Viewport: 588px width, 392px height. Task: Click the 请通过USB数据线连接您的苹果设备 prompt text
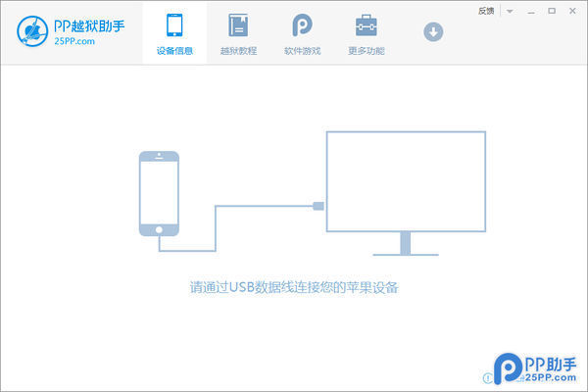pos(294,287)
